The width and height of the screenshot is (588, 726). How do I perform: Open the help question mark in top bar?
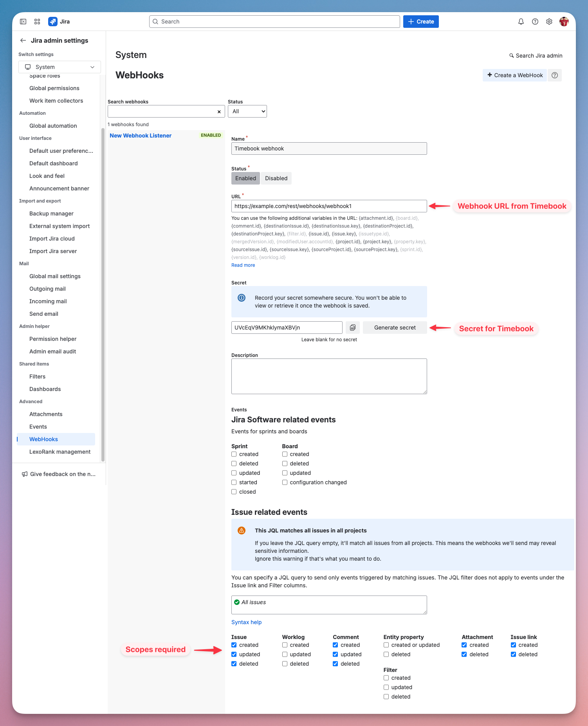click(535, 22)
